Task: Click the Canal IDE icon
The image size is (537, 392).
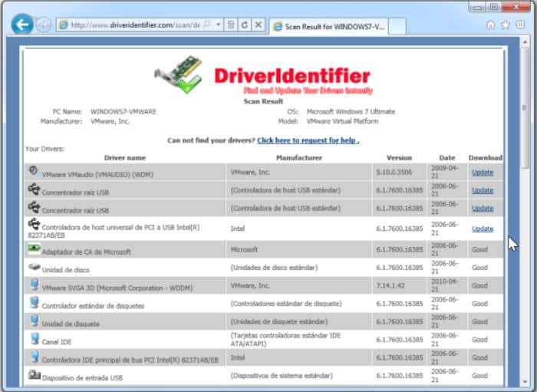Action: pyautogui.click(x=35, y=338)
